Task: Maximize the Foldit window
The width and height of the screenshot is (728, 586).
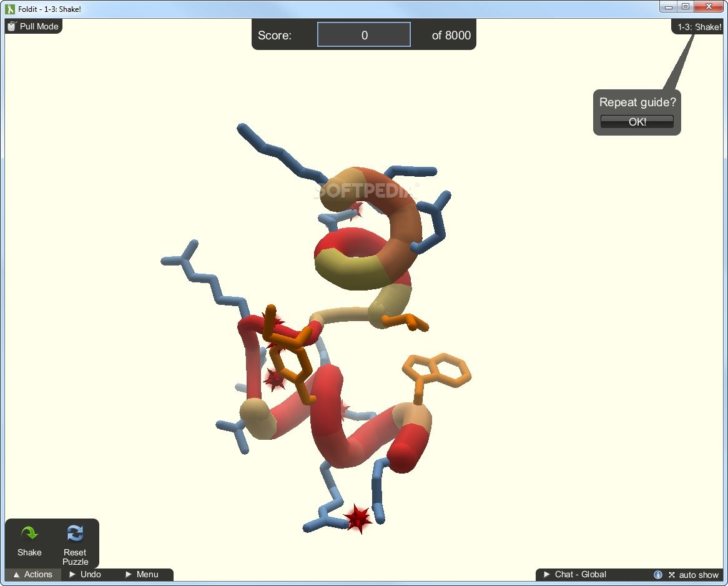Action: pos(686,7)
